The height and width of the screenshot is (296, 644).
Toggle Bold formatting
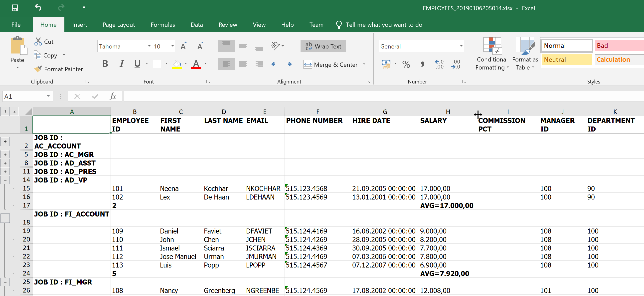click(105, 63)
